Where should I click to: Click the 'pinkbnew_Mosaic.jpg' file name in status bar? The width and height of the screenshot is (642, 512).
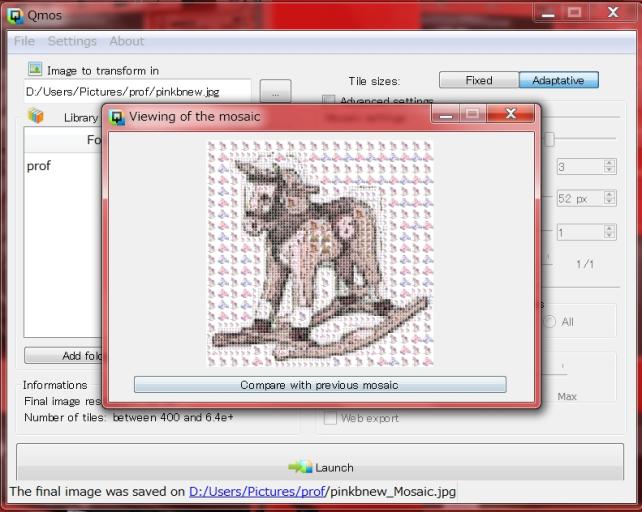click(x=391, y=491)
